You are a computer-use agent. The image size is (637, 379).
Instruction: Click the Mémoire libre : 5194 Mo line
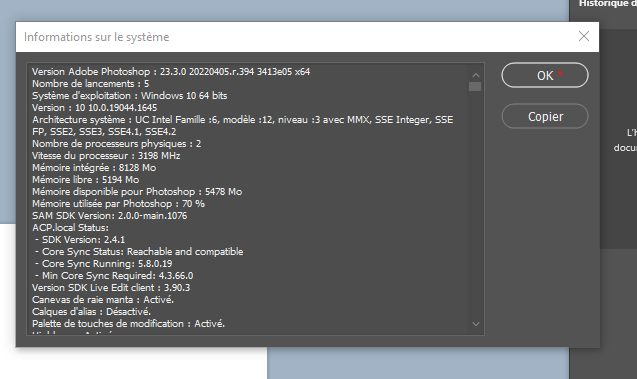(x=86, y=180)
